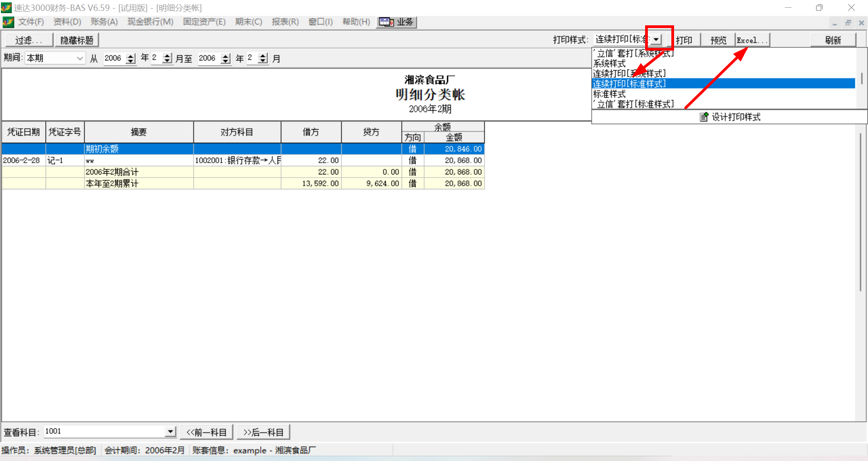Click the 过滤... filter button
Screen dimensions: 868x461
29,40
